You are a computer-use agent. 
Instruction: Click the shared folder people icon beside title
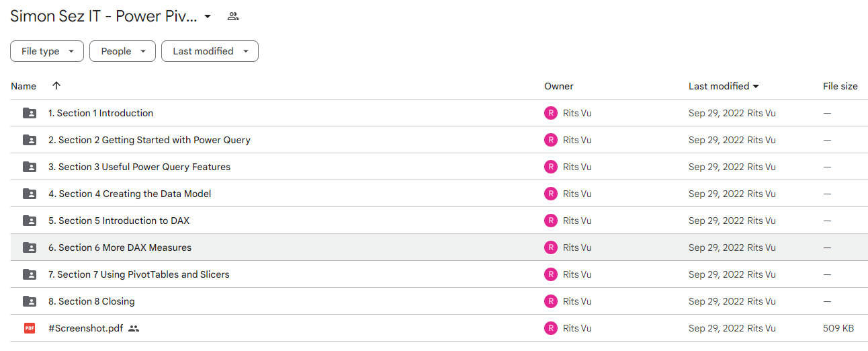[233, 16]
